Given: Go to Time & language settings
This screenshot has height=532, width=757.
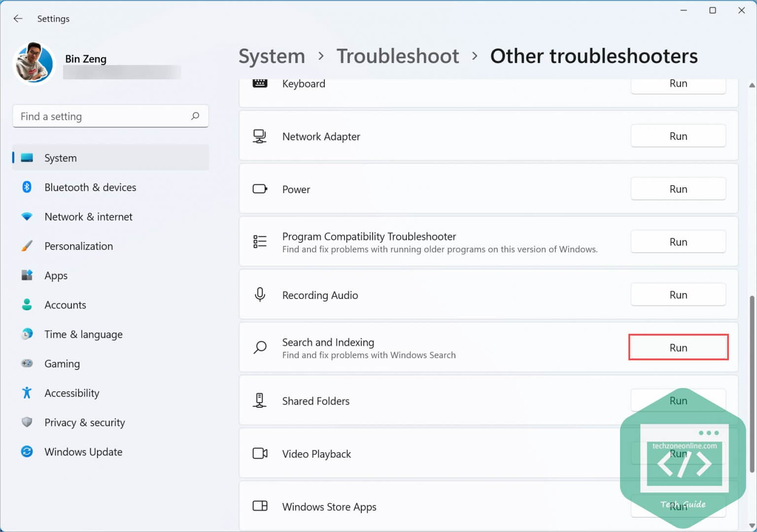Looking at the screenshot, I should (x=83, y=334).
